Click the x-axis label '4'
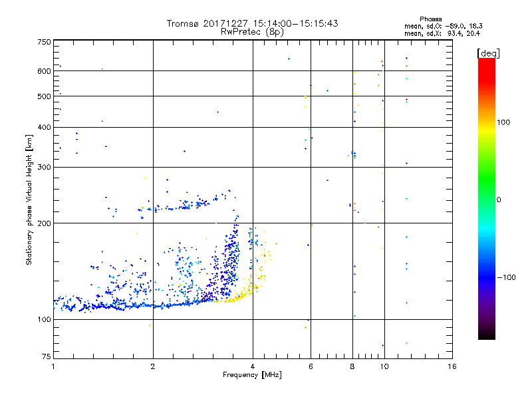Image resolution: width=532 pixels, height=399 pixels. pyautogui.click(x=253, y=366)
